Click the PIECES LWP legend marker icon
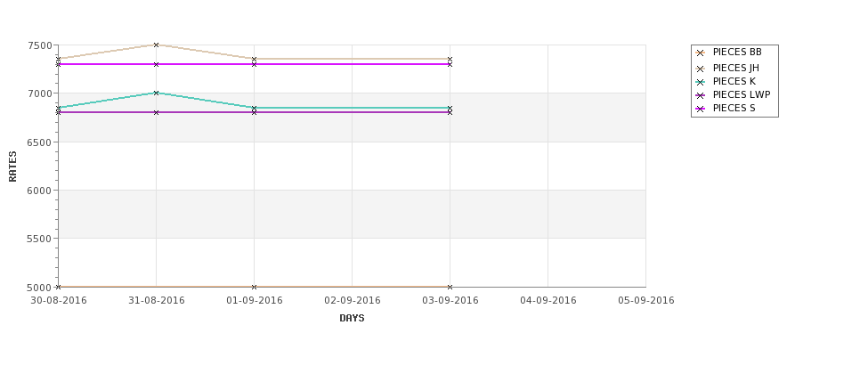Screen dimensions: 868x382 (701, 95)
